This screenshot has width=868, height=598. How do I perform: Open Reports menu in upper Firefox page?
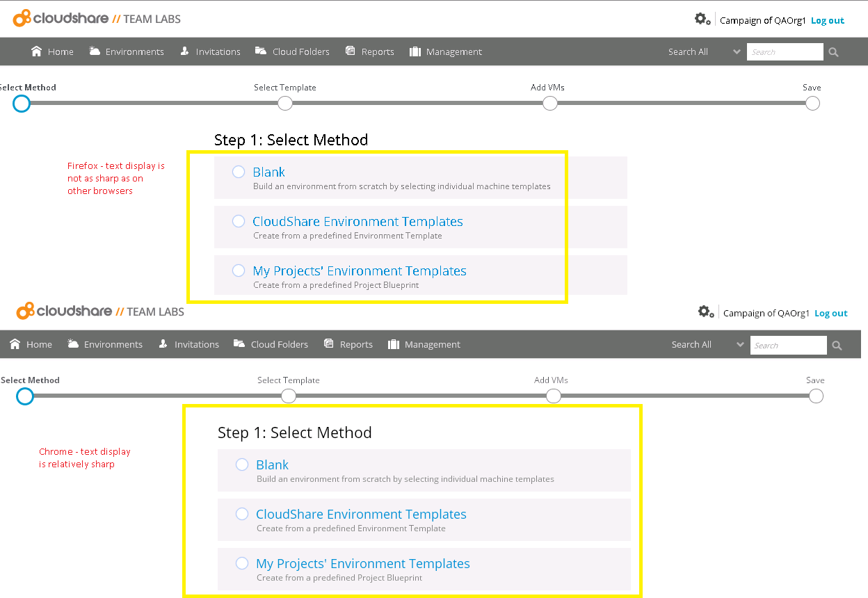tap(369, 51)
